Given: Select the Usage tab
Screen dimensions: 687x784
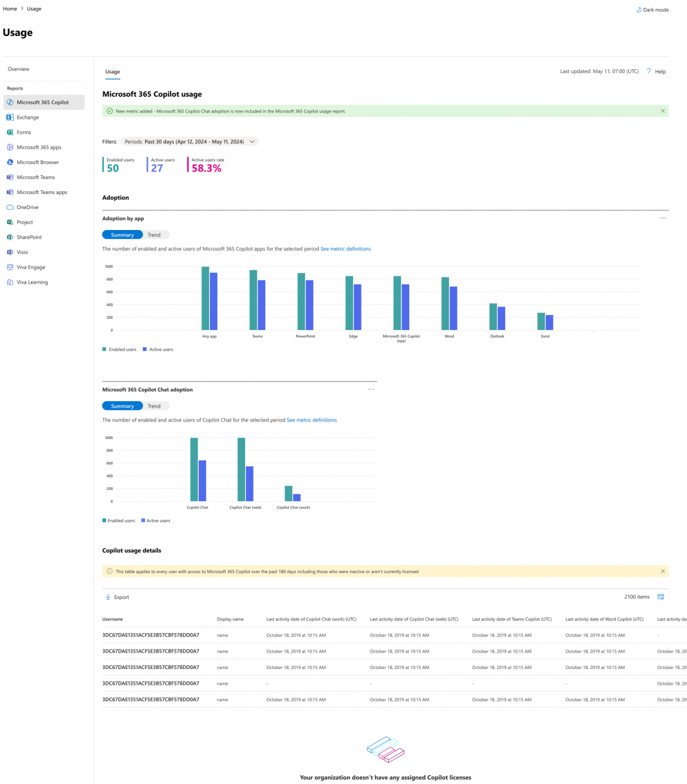Looking at the screenshot, I should click(112, 71).
